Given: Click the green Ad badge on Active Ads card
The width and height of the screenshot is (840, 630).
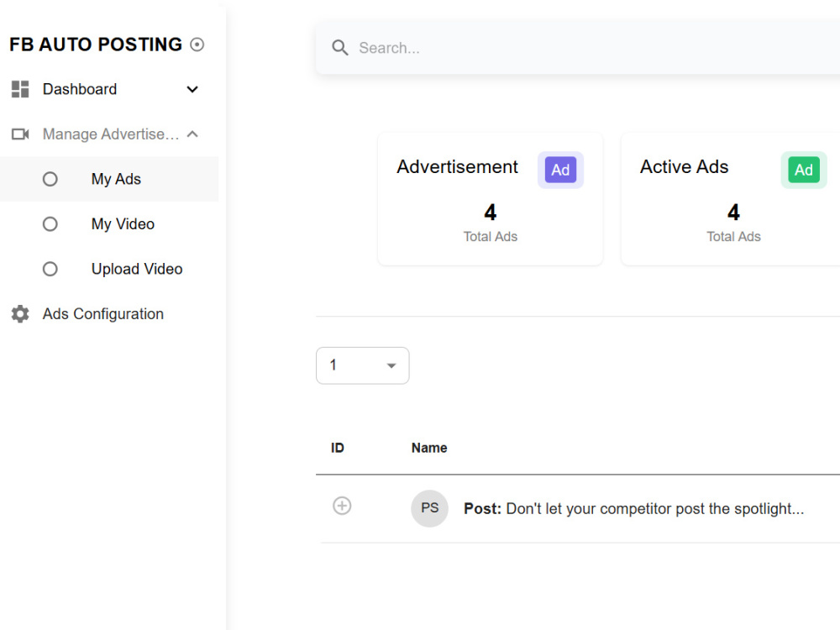Looking at the screenshot, I should click(804, 170).
